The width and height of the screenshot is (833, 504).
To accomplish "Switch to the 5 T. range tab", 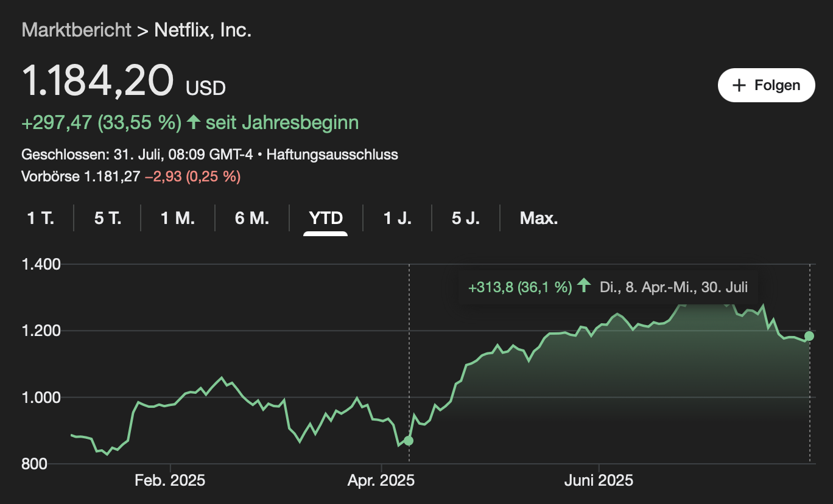I will click(x=108, y=218).
